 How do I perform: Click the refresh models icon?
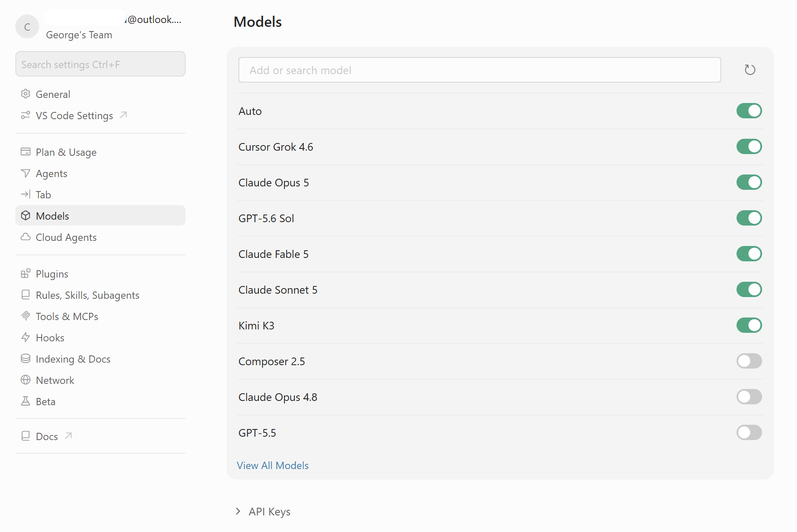tap(750, 70)
